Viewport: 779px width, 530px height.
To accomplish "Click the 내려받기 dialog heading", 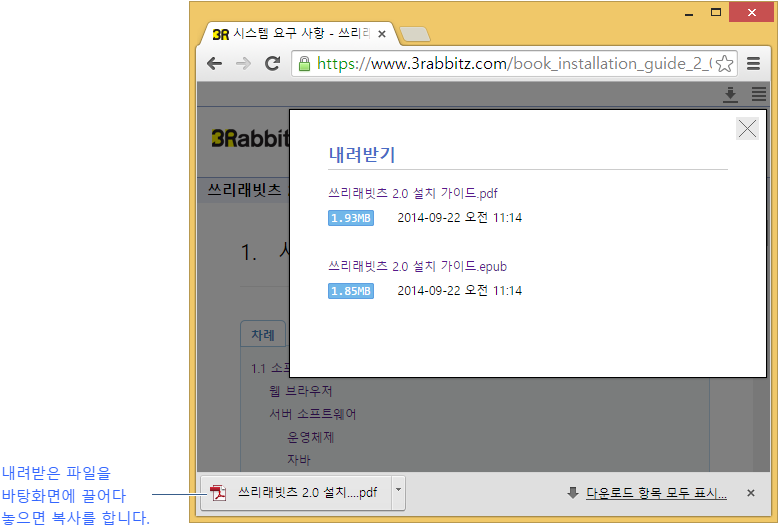I will 362,154.
